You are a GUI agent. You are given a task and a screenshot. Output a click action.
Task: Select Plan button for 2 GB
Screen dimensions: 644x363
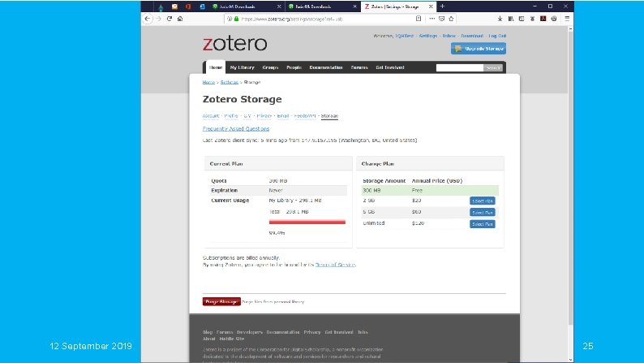[482, 201]
